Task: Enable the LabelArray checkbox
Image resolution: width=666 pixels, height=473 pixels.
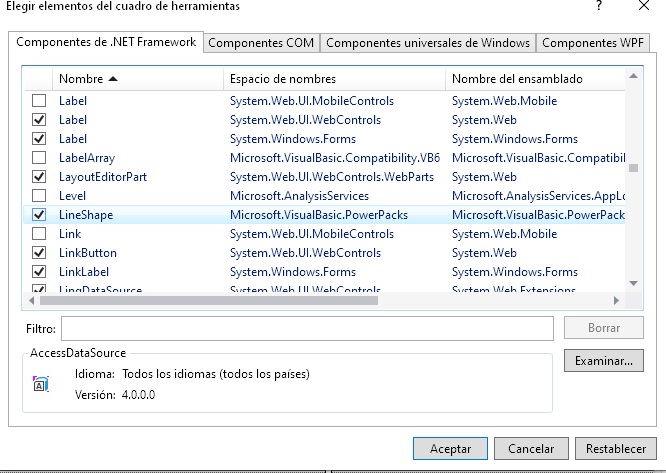Action: (39, 158)
